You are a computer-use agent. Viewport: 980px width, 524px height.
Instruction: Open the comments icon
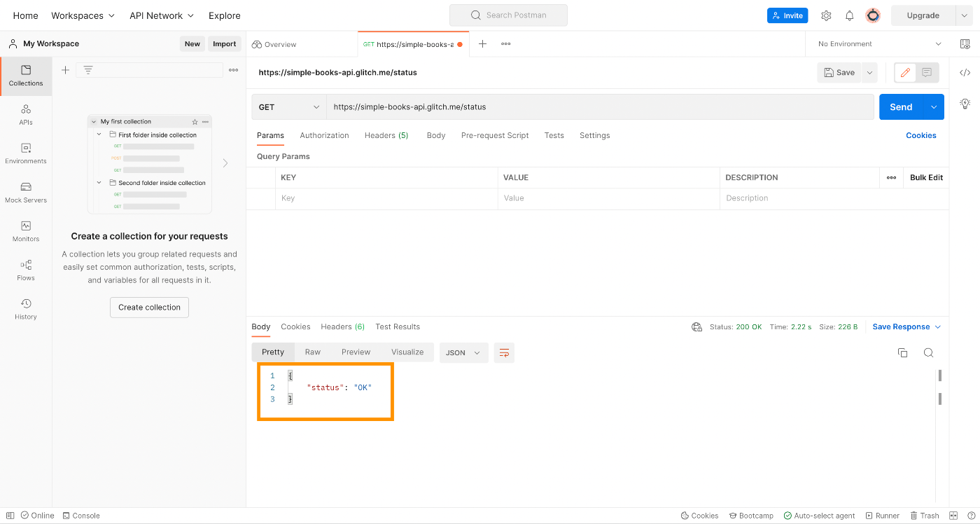pyautogui.click(x=927, y=72)
